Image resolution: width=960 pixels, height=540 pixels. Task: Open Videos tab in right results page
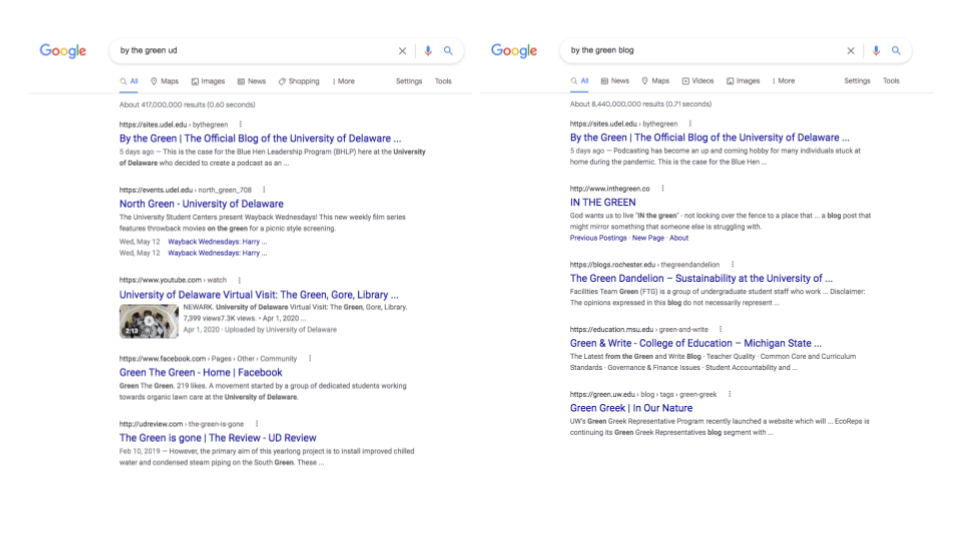pos(698,81)
